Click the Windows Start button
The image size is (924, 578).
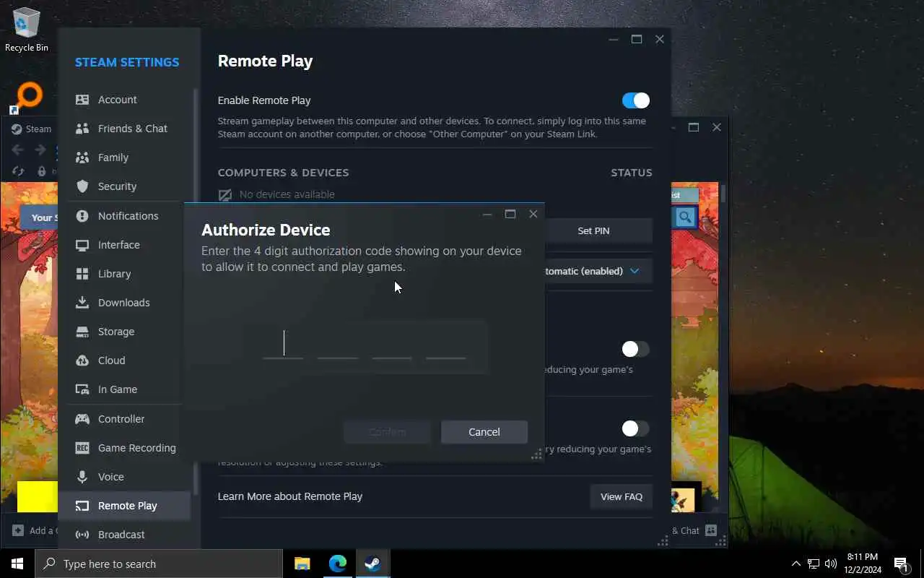(x=17, y=564)
